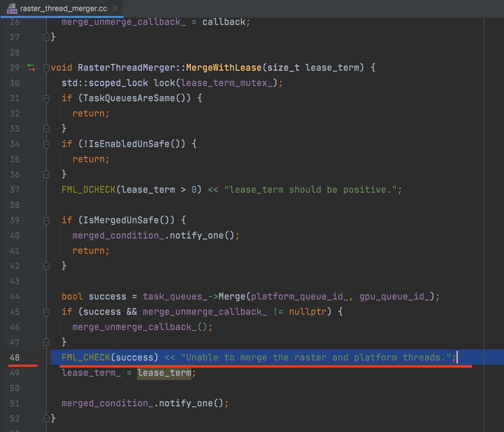Screen dimensions: 504x432
Task: Click line number 29 in the gutter
Action: pyautogui.click(x=15, y=68)
